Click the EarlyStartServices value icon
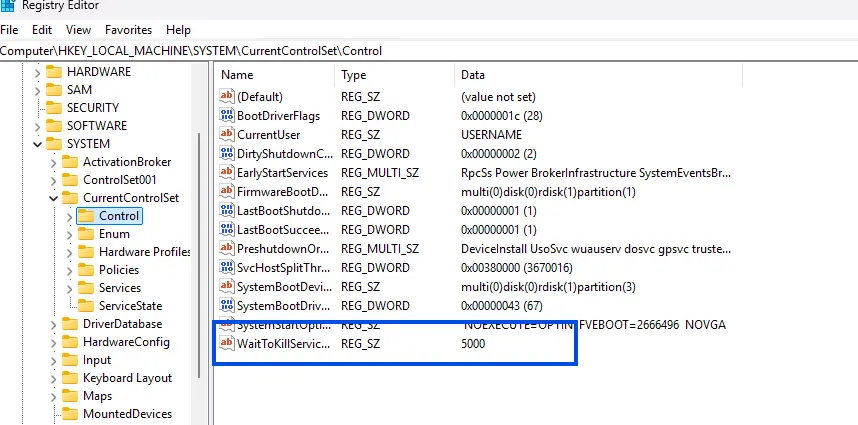858x425 pixels. coord(227,173)
